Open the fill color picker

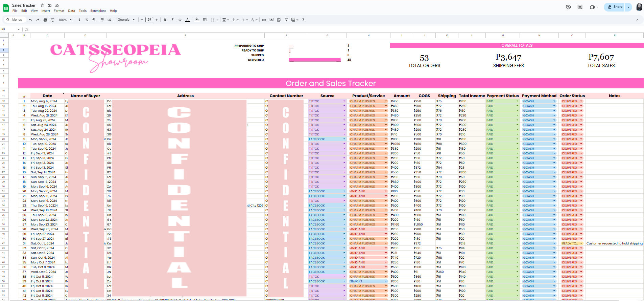[197, 20]
